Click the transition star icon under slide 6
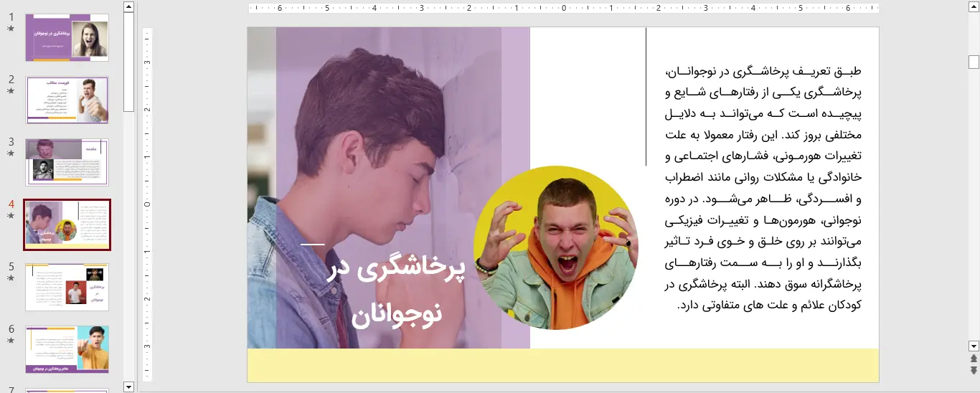 click(x=11, y=340)
